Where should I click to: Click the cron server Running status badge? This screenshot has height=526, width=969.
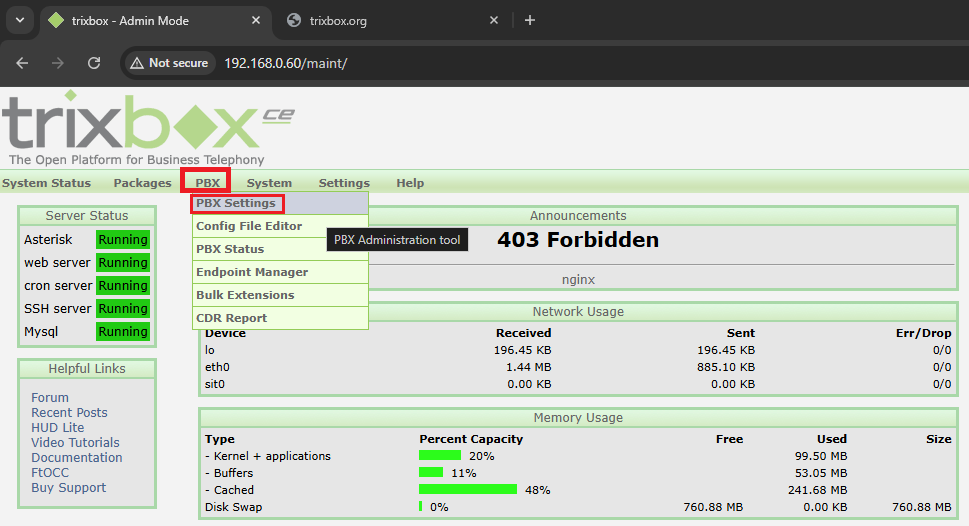[122, 285]
